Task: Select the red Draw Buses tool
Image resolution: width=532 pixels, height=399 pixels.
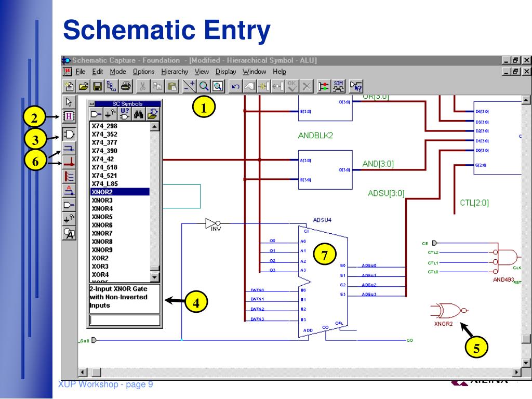Action: pos(69,162)
